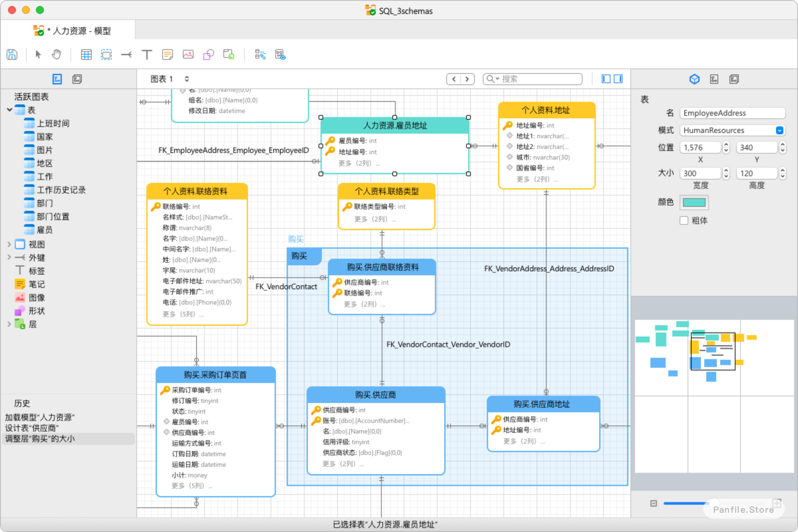Choose the new layer tool
This screenshot has width=798, height=532.
pyautogui.click(x=106, y=54)
